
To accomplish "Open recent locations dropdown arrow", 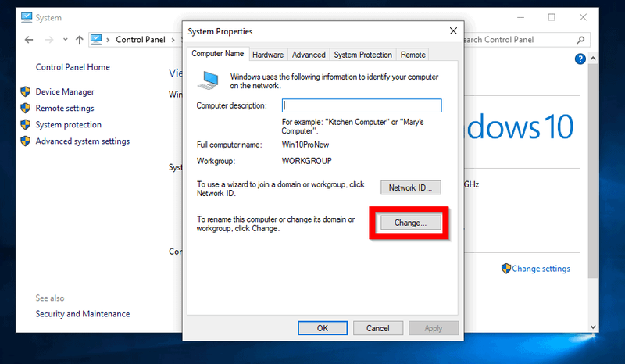I will click(x=66, y=40).
